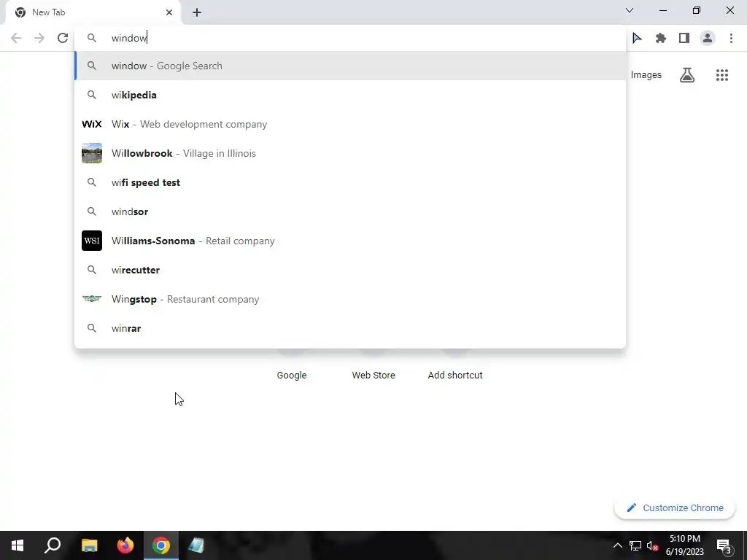The width and height of the screenshot is (747, 560).
Task: Click the Chrome taskbar icon
Action: (161, 545)
